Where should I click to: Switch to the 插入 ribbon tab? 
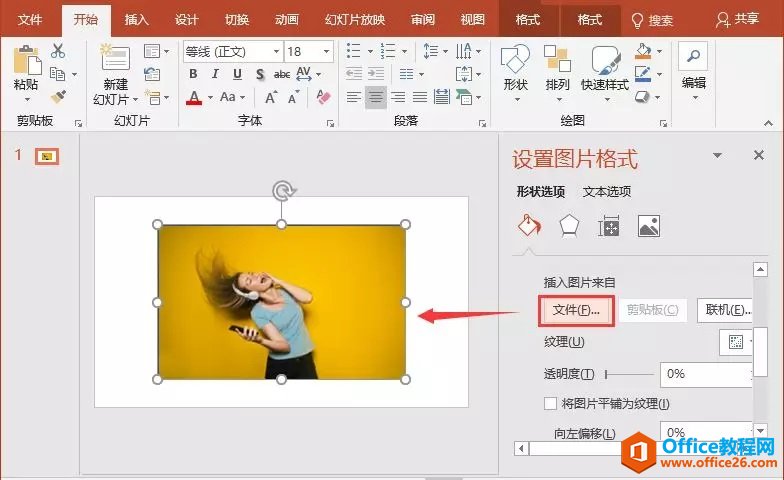pyautogui.click(x=137, y=19)
